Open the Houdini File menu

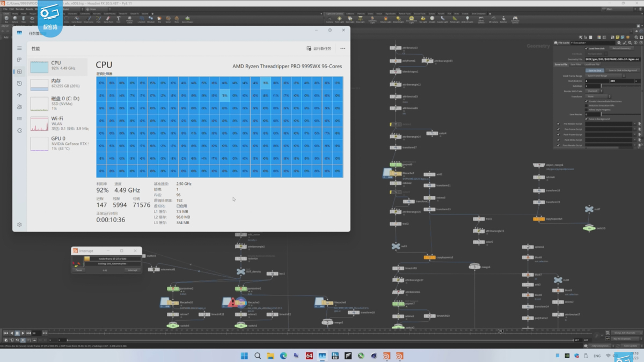pyautogui.click(x=5, y=9)
